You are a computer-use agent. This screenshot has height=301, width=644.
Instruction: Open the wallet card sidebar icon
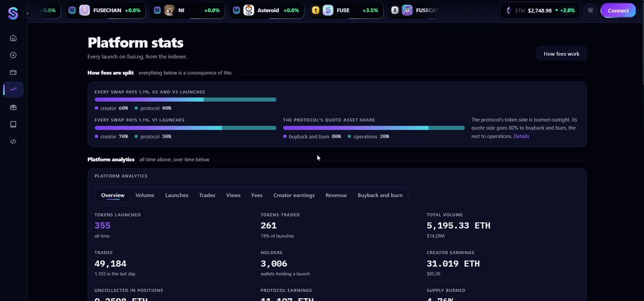point(13,73)
